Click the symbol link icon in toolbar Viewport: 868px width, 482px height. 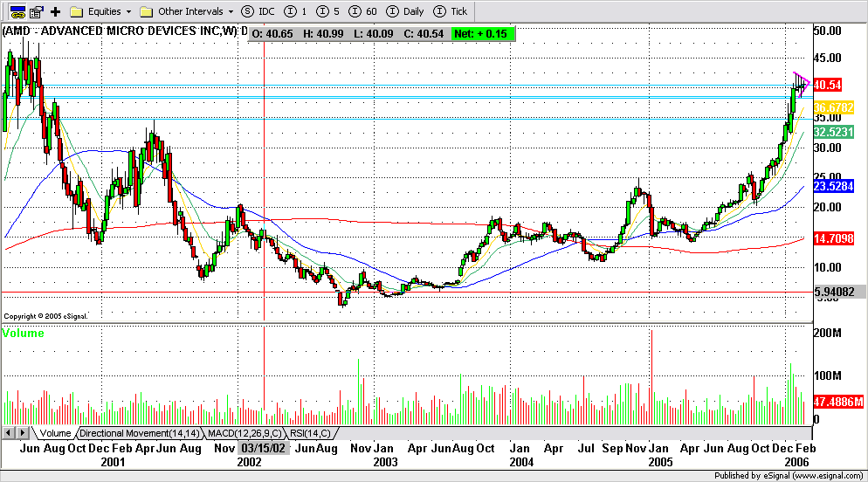[x=17, y=11]
